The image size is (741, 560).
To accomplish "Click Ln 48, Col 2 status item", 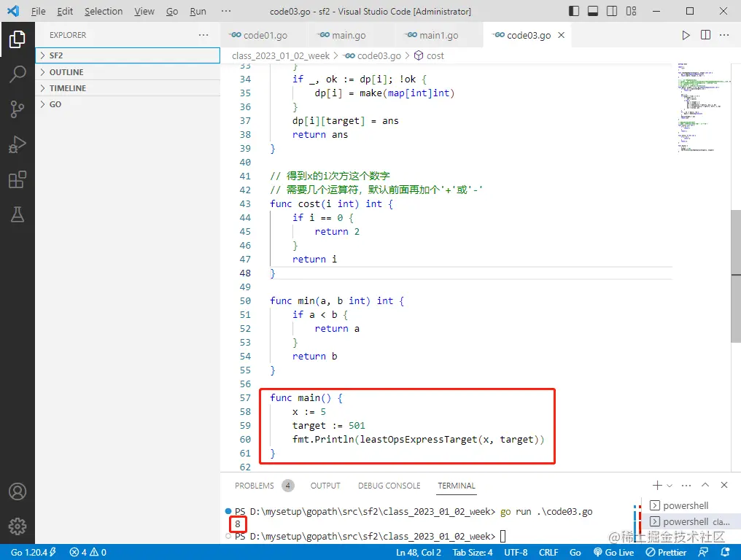I will click(418, 552).
